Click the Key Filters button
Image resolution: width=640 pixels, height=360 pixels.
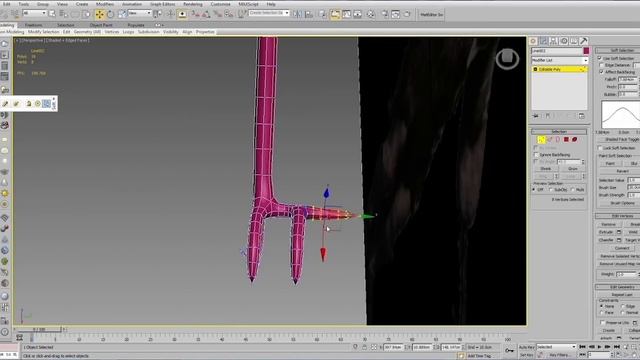point(559,355)
